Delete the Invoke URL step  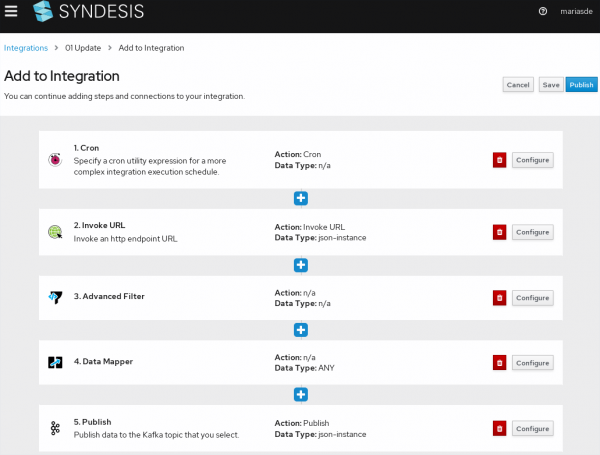click(499, 232)
